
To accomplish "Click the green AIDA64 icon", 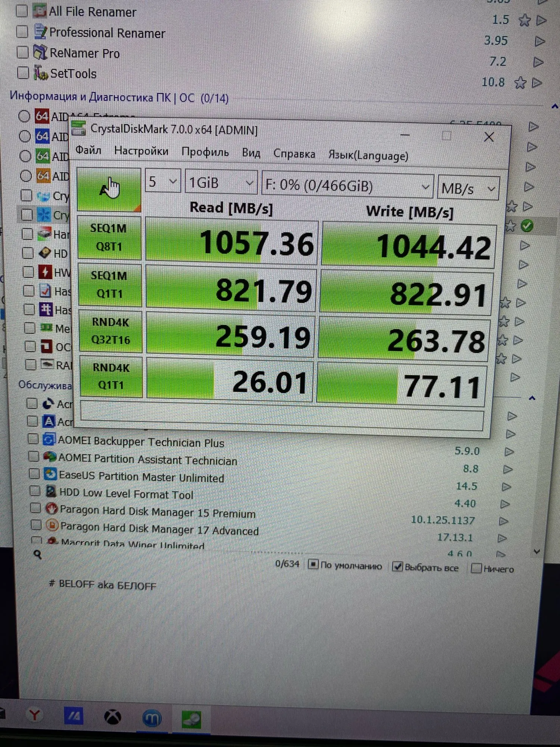I will (43, 155).
